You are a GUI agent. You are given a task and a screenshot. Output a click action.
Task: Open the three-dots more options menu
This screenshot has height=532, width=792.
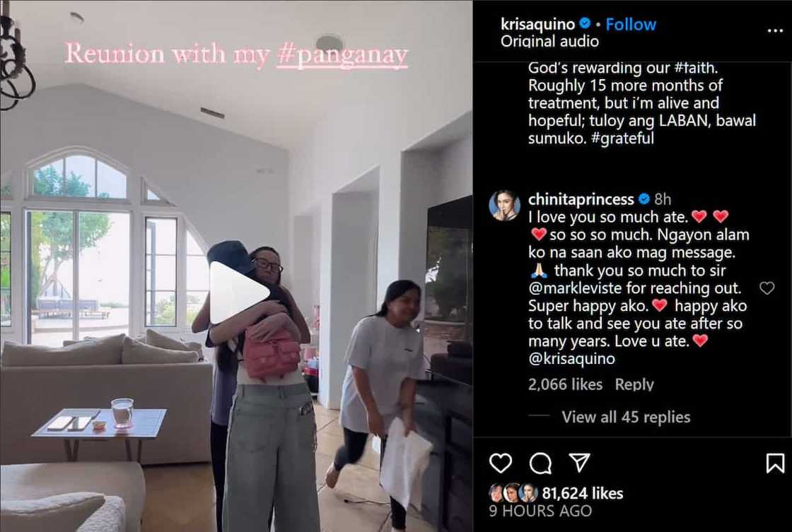775,31
